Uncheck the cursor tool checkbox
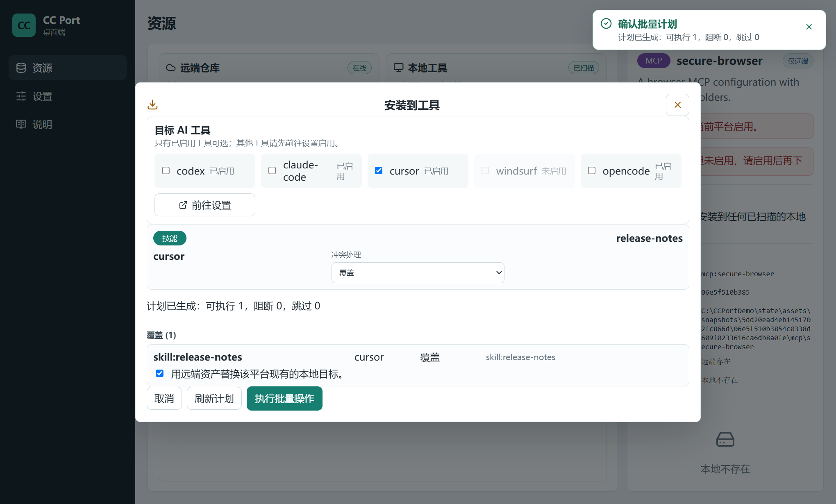The image size is (836, 504). click(379, 170)
